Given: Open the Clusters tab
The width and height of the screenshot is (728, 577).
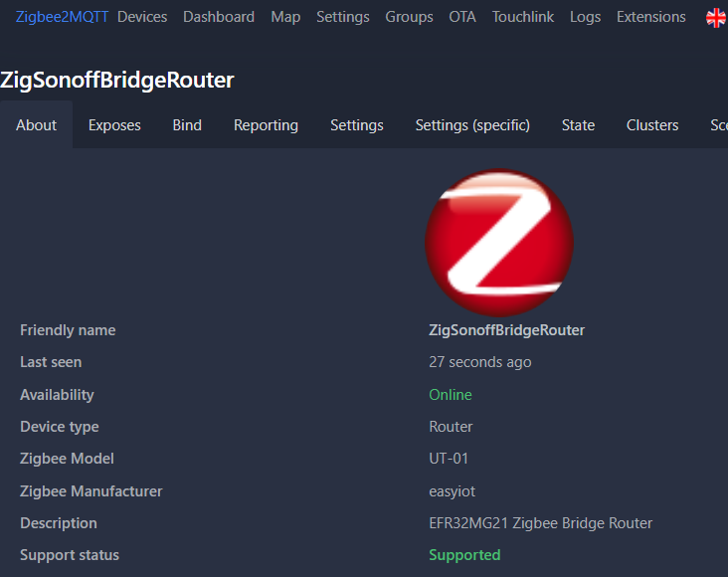Looking at the screenshot, I should pos(652,125).
